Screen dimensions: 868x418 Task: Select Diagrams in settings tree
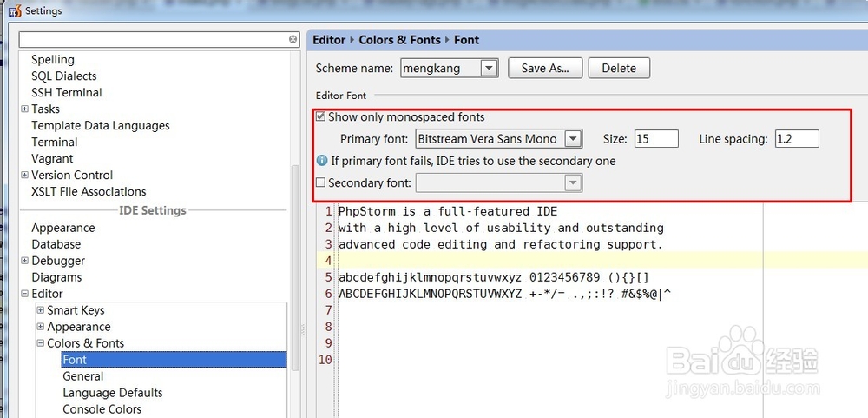(x=56, y=277)
